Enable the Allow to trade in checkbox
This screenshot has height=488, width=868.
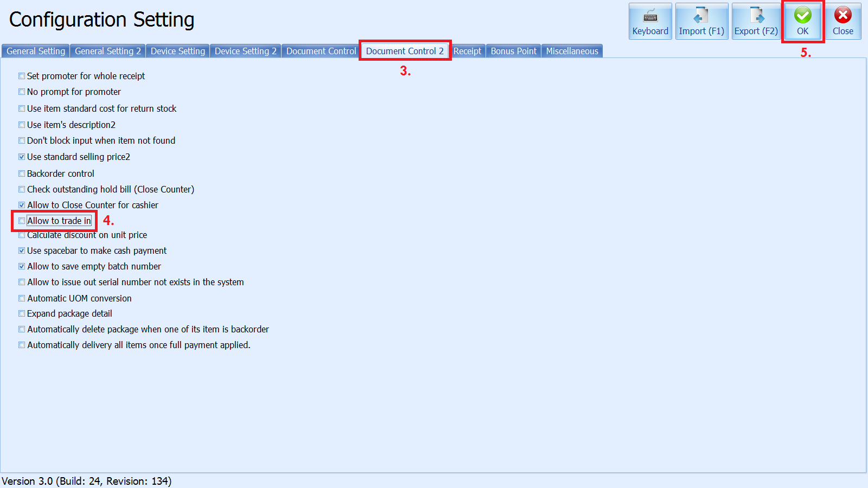tap(22, 221)
